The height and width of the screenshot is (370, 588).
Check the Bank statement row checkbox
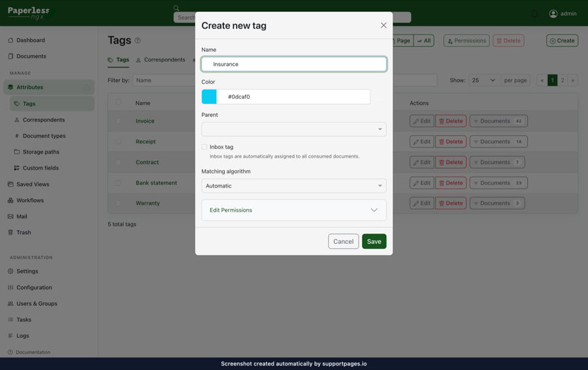pos(118,183)
